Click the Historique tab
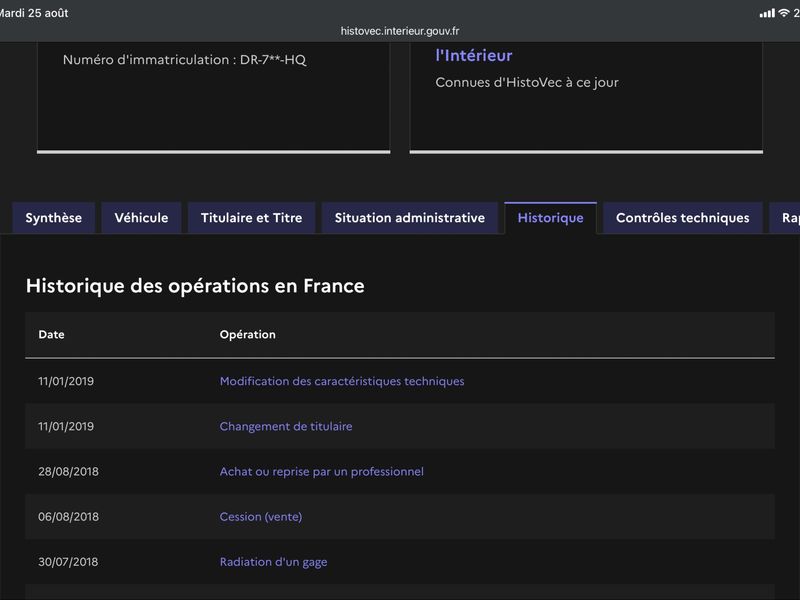The height and width of the screenshot is (600, 800). point(551,218)
